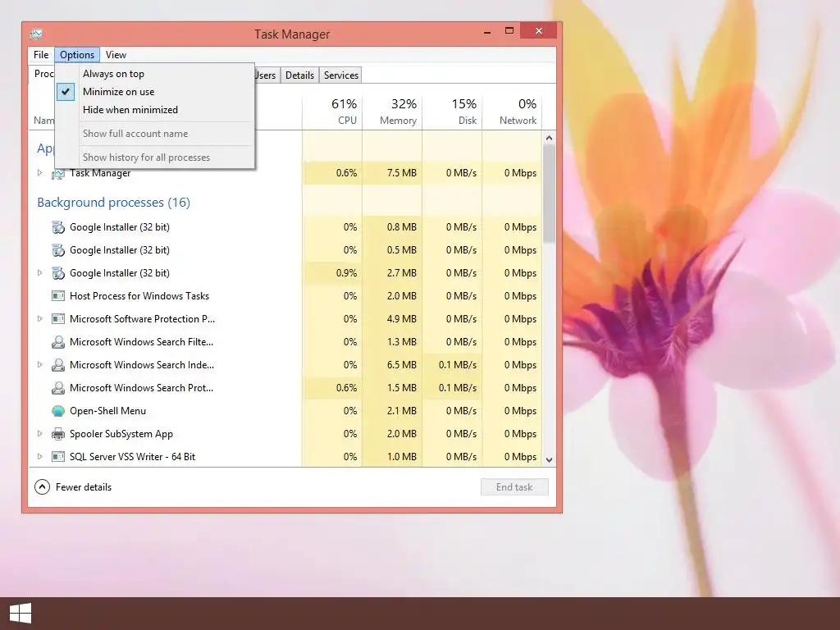Image resolution: width=840 pixels, height=630 pixels.
Task: Open the File menu
Action: coord(41,55)
